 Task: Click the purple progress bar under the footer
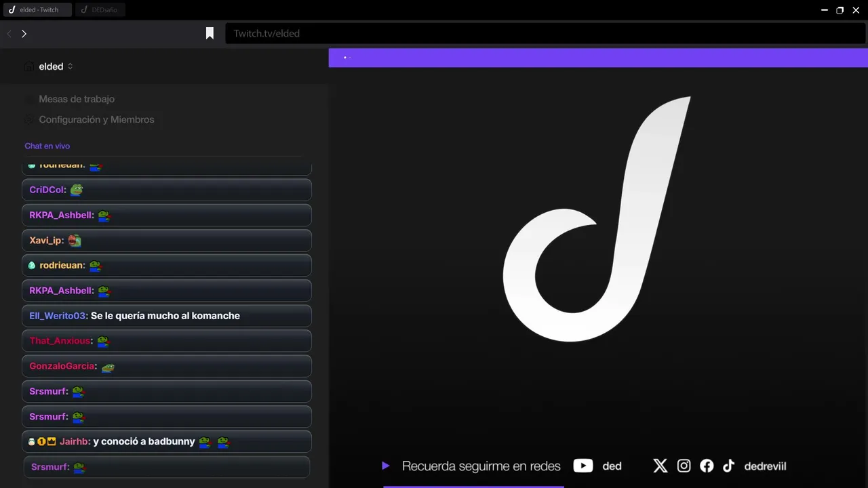[473, 486]
